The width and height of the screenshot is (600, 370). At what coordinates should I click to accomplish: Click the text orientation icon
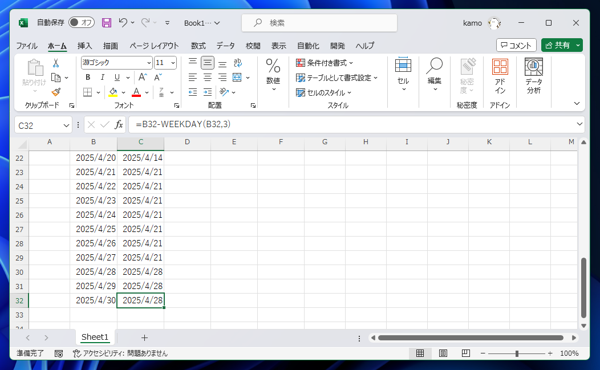(224, 92)
